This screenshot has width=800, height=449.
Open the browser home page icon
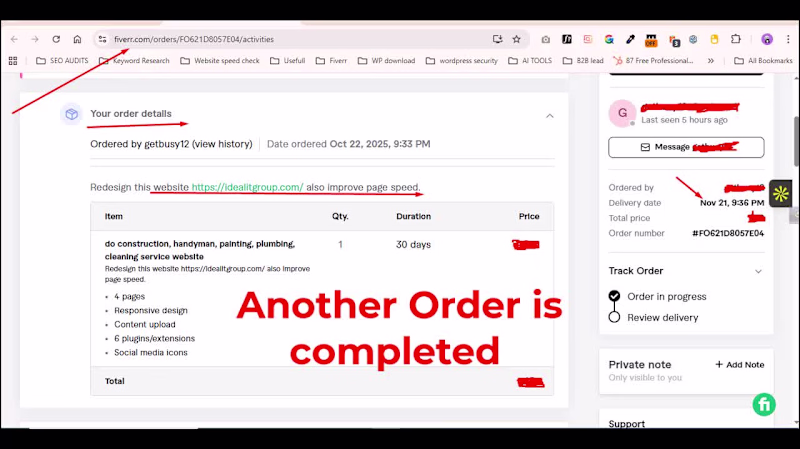(x=77, y=39)
